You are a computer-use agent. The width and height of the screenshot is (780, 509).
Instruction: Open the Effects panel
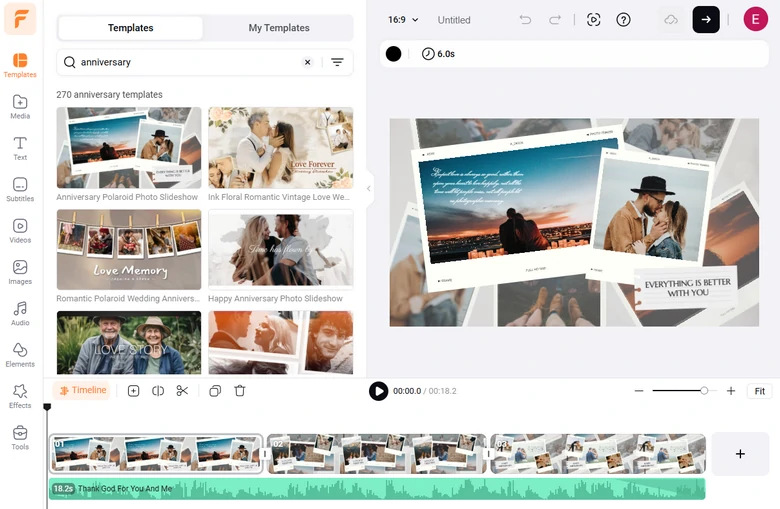[x=20, y=396]
